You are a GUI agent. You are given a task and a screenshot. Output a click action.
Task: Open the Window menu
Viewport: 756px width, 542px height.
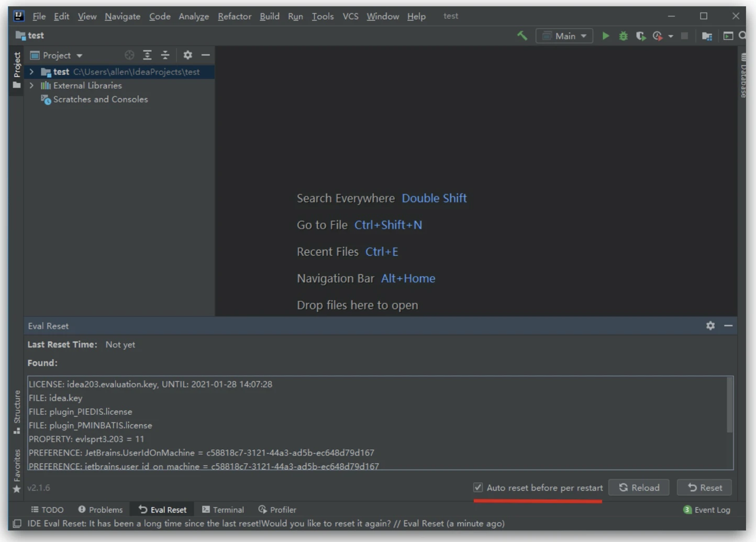[383, 16]
